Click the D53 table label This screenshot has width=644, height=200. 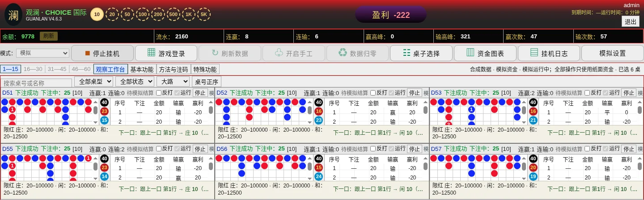click(x=436, y=93)
